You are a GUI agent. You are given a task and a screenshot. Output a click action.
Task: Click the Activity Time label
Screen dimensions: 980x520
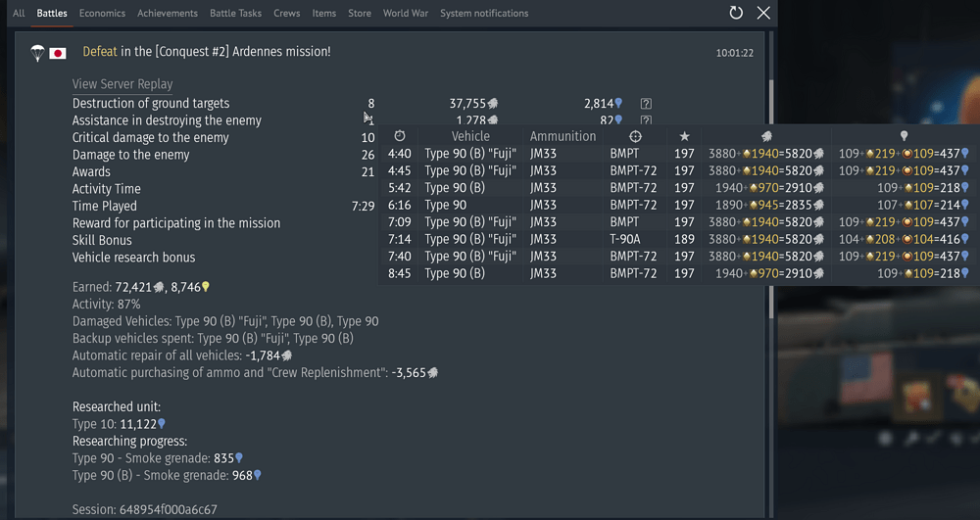pyautogui.click(x=106, y=189)
